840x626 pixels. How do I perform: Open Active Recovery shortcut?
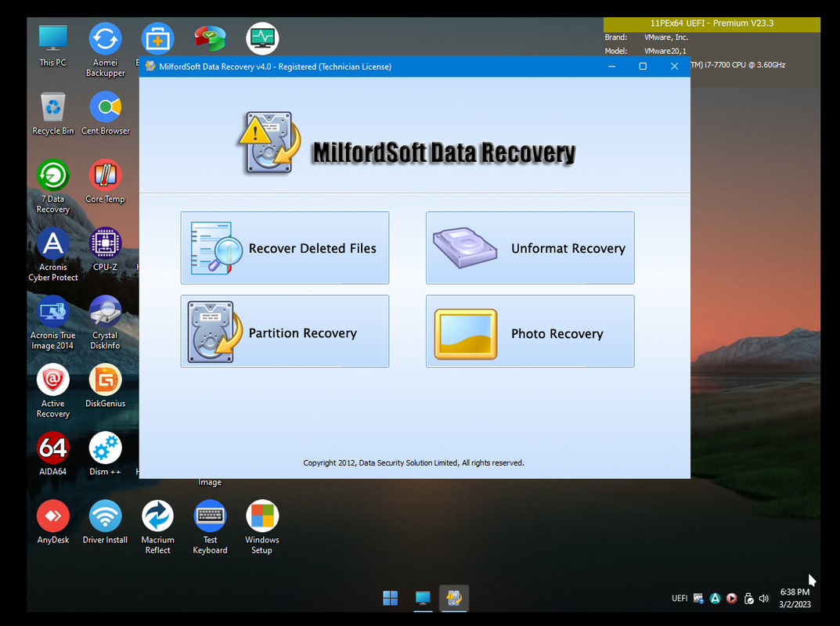53,391
